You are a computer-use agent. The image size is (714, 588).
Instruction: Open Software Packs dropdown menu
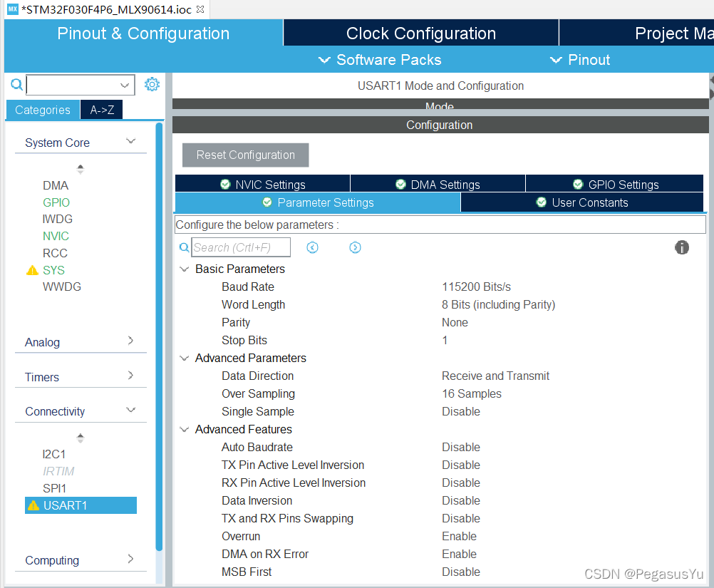tap(380, 60)
